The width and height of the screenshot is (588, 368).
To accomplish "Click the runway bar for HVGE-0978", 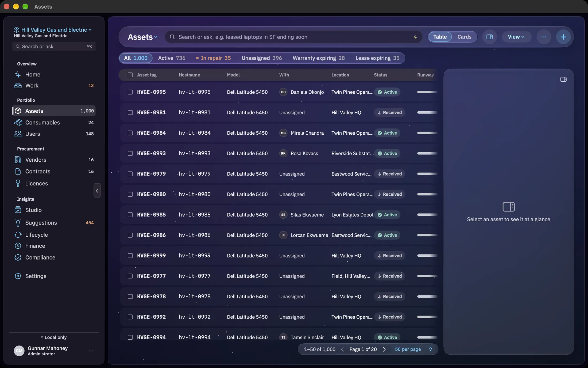I will pos(427,297).
